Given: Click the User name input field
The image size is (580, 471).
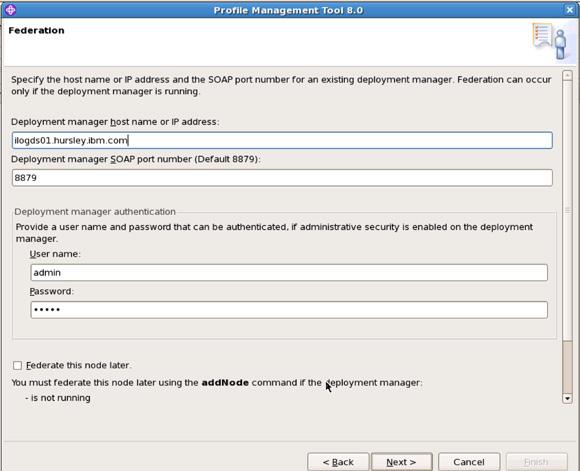Looking at the screenshot, I should pos(289,273).
